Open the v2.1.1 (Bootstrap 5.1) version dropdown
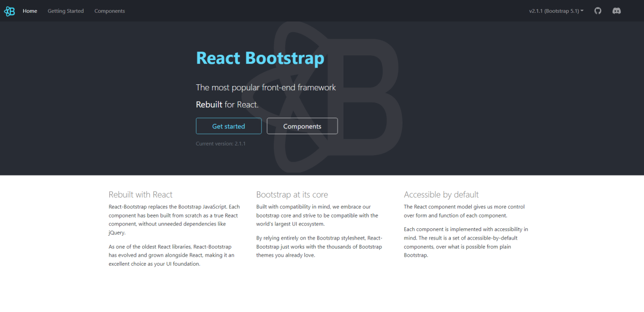Screen dimensions: 644x312 pyautogui.click(x=556, y=11)
